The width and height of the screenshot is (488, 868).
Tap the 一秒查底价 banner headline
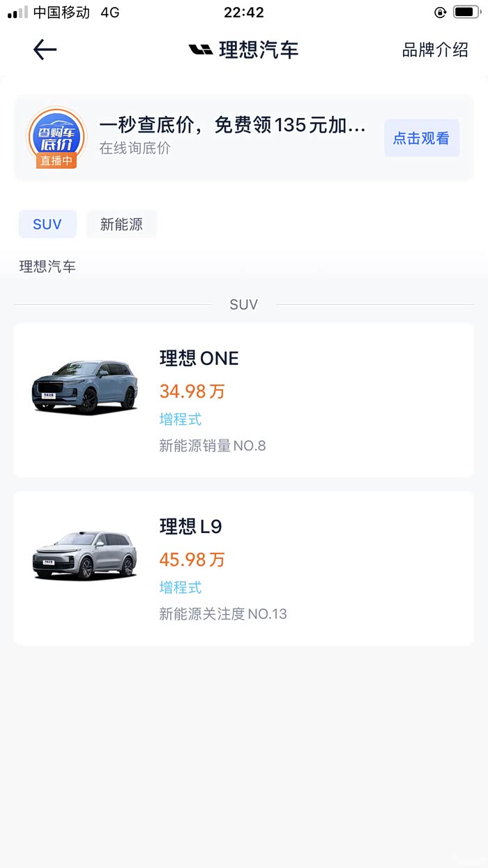(232, 126)
